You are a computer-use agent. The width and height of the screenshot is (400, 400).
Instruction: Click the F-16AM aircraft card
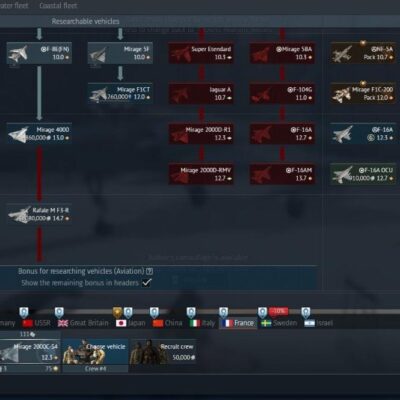[282, 174]
